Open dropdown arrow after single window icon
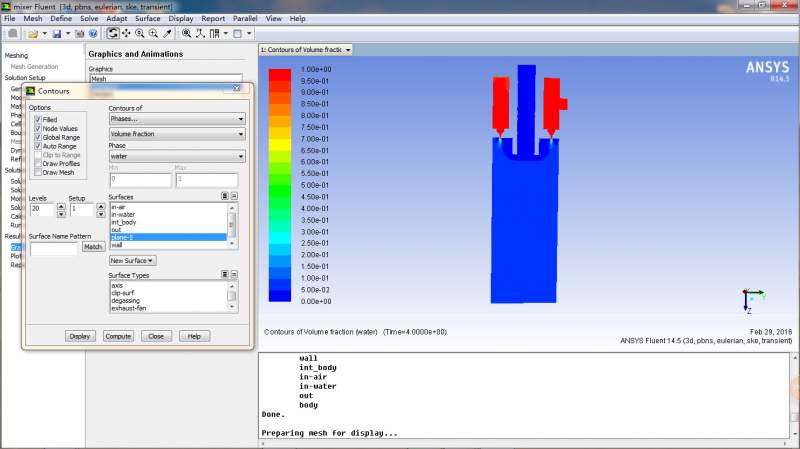Screen dimensions: 800x449 (249, 34)
